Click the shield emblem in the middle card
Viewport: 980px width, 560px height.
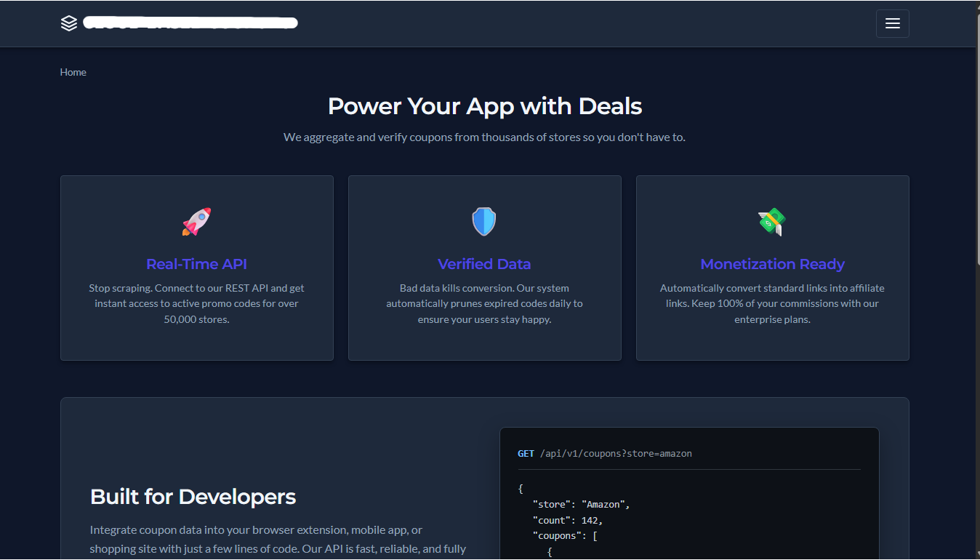(x=484, y=221)
